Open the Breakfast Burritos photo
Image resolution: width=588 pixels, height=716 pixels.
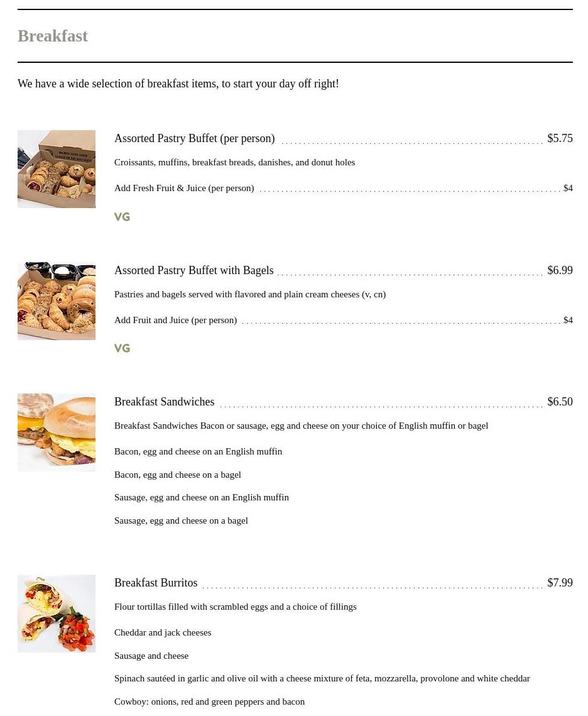click(x=57, y=614)
